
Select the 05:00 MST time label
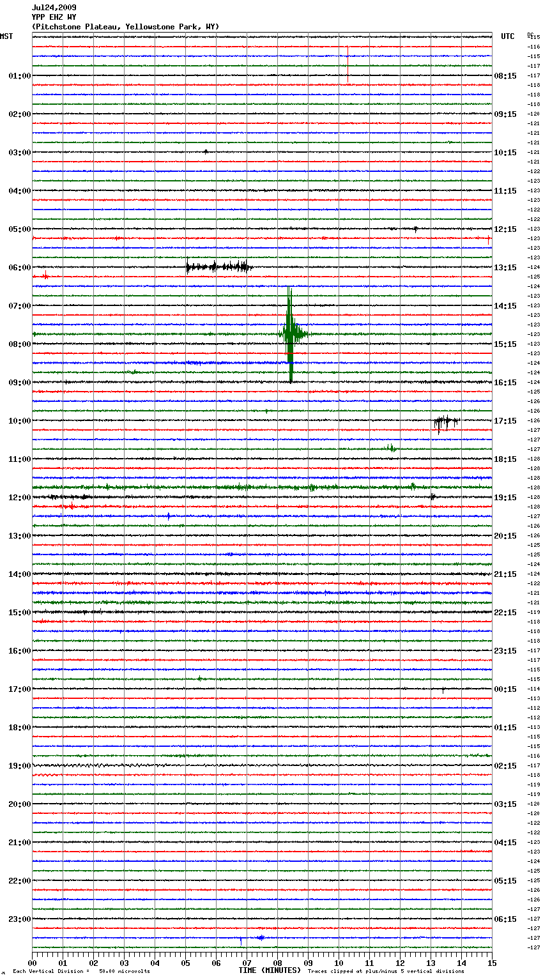[x=20, y=229]
